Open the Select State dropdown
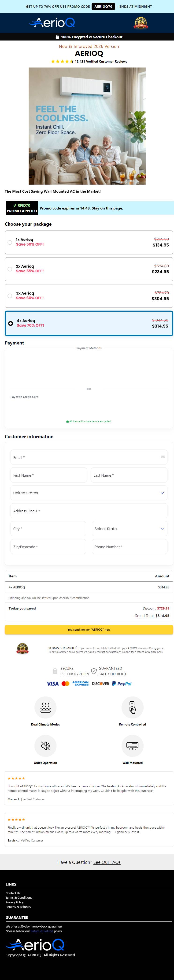Viewport: 174px width, 980px height. click(130, 528)
